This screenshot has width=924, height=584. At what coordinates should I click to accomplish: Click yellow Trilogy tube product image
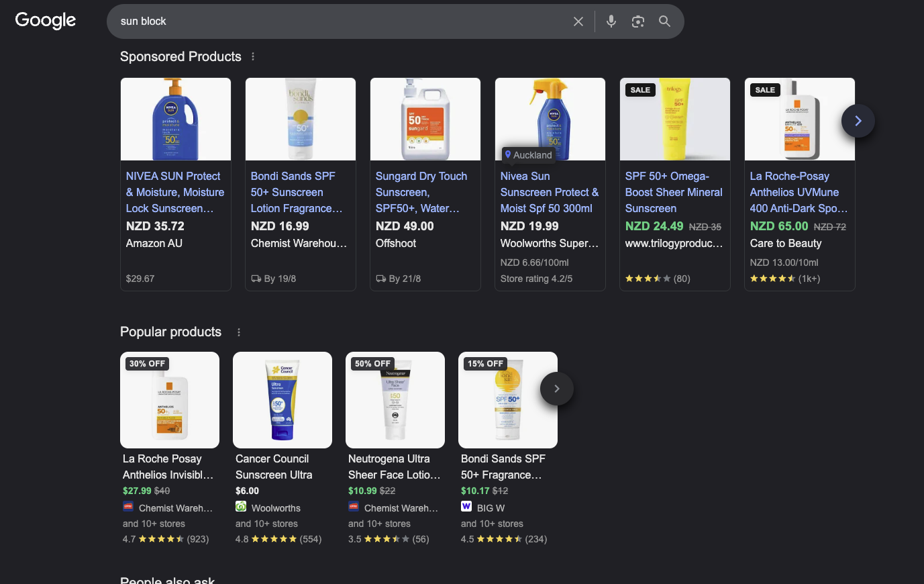[675, 119]
